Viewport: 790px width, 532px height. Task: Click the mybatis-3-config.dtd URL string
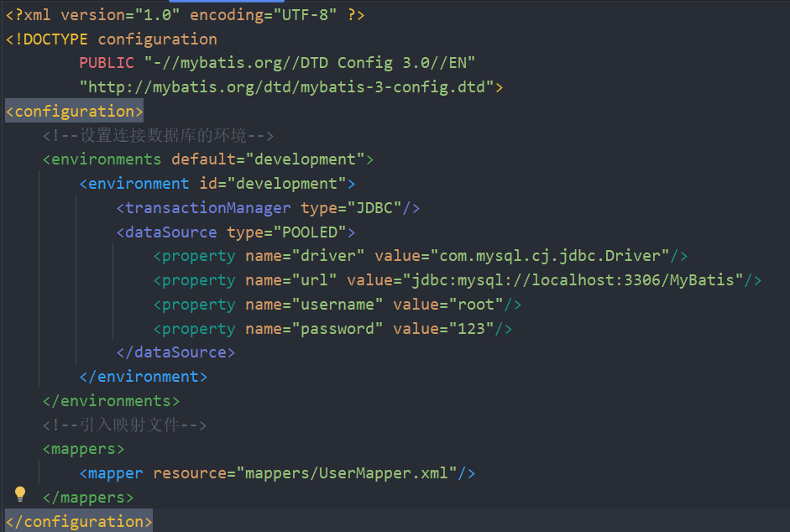pos(286,87)
